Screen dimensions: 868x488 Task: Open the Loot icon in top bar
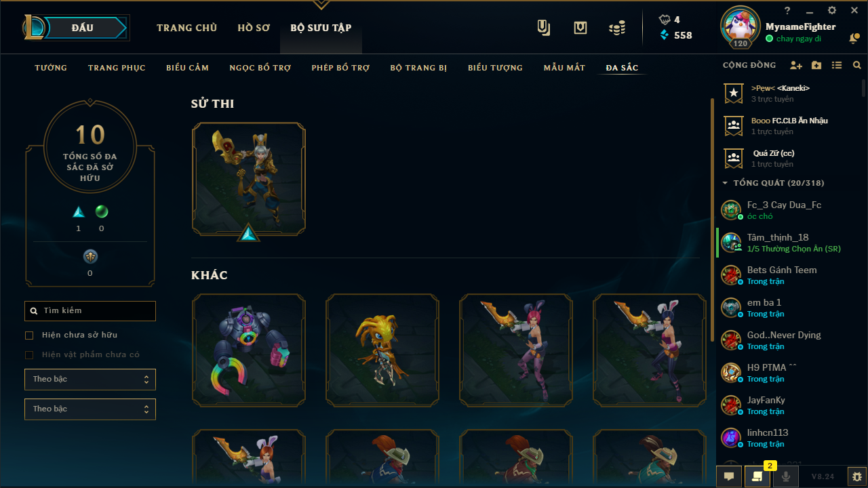[x=543, y=28]
